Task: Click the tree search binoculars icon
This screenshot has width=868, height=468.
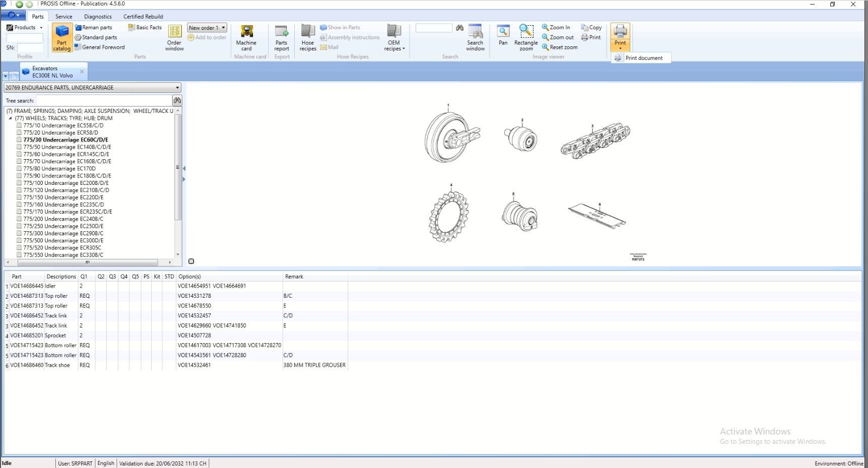Action: point(177,100)
